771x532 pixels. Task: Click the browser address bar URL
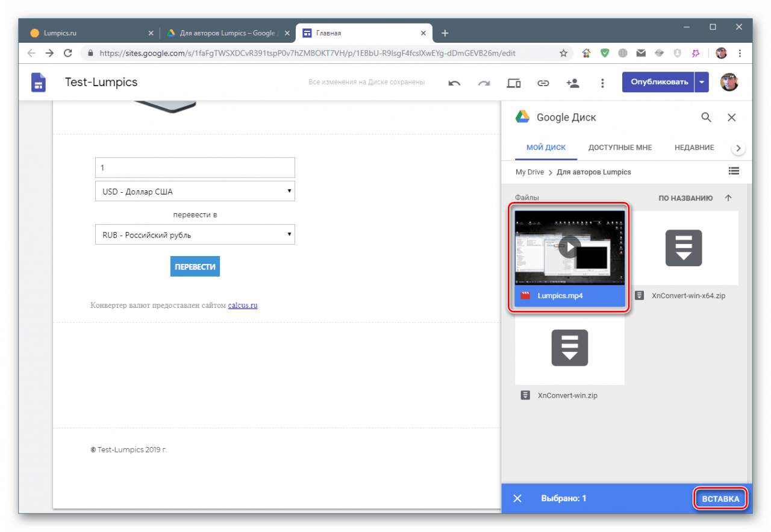pos(307,53)
